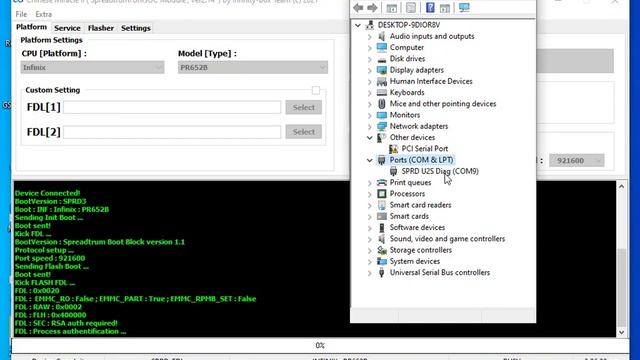Click the Network adapters icon
640x360 pixels.
point(382,127)
